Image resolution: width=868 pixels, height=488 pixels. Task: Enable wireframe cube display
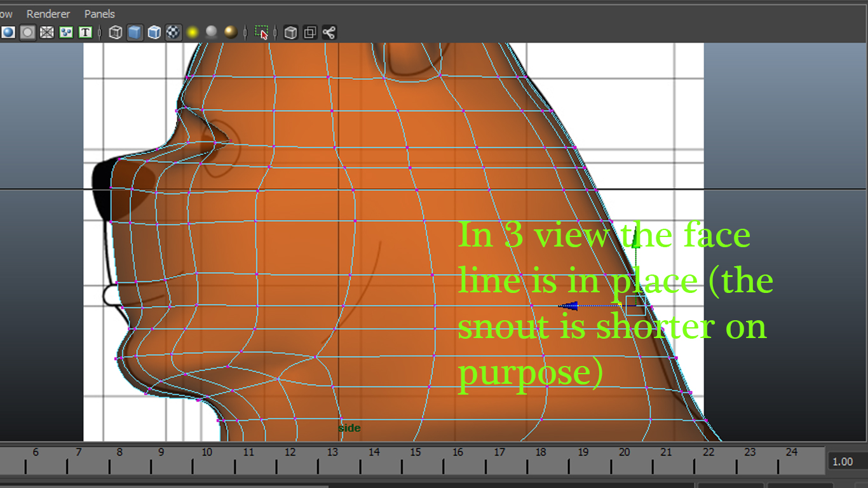(116, 32)
